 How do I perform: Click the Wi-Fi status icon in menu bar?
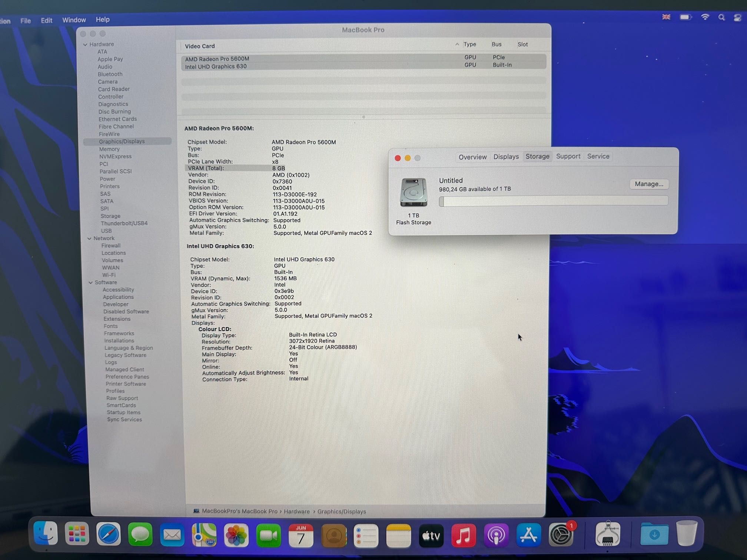click(x=705, y=17)
